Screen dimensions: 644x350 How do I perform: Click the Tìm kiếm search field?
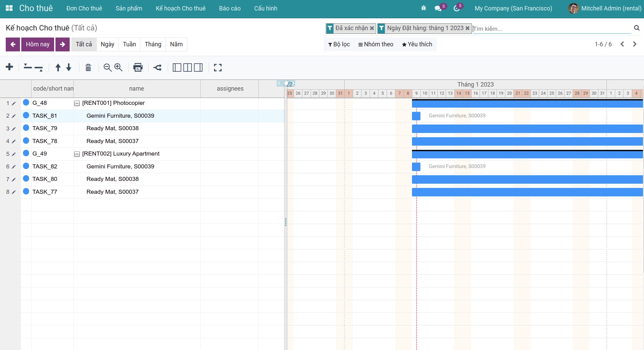coord(551,29)
